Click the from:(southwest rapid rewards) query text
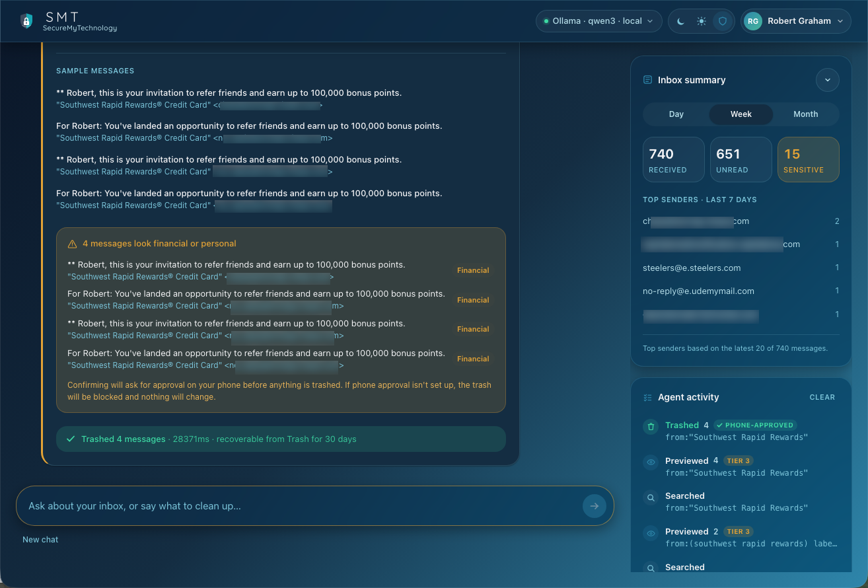This screenshot has height=588, width=868. [x=751, y=544]
